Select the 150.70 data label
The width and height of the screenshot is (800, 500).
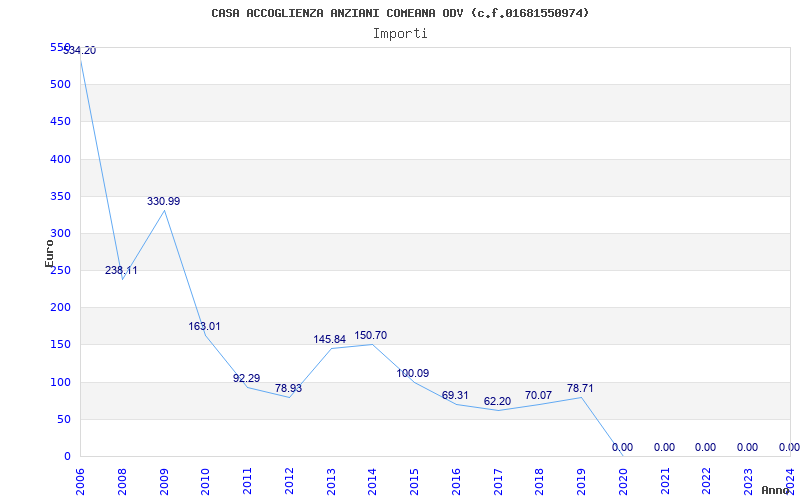pyautogui.click(x=371, y=336)
